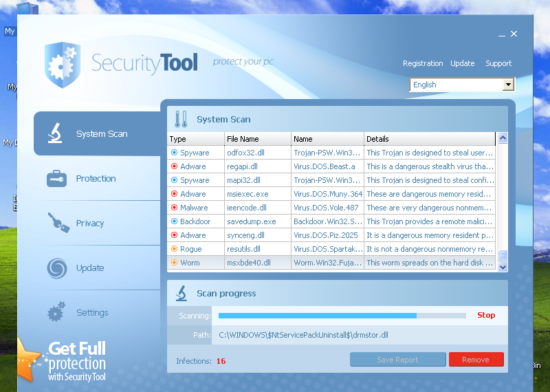Click the Infections count 16
This screenshot has width=550, height=392.
click(x=221, y=361)
